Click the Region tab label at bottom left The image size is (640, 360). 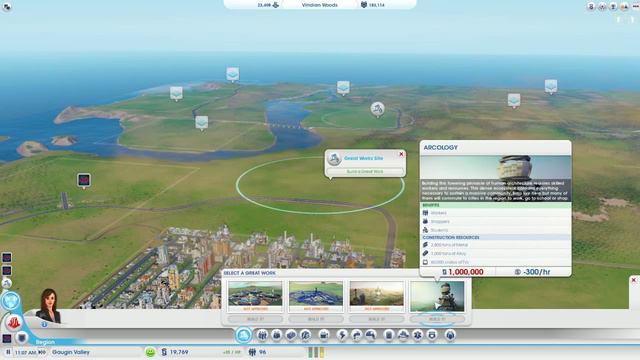(45, 342)
